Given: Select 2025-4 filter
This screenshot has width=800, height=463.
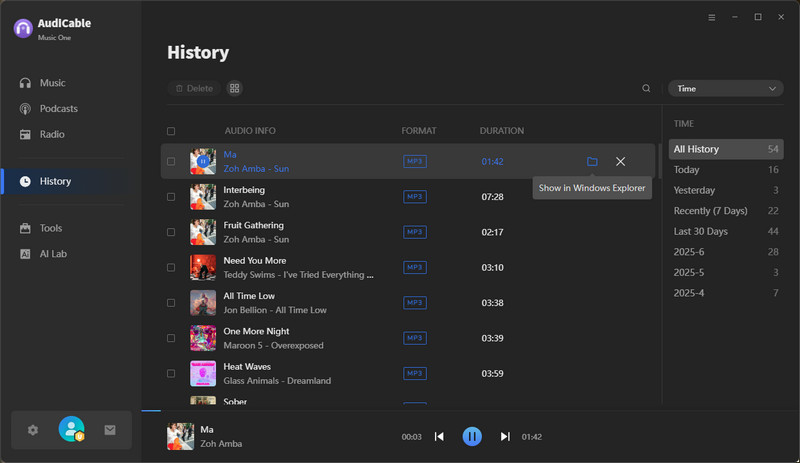Looking at the screenshot, I should coord(726,293).
